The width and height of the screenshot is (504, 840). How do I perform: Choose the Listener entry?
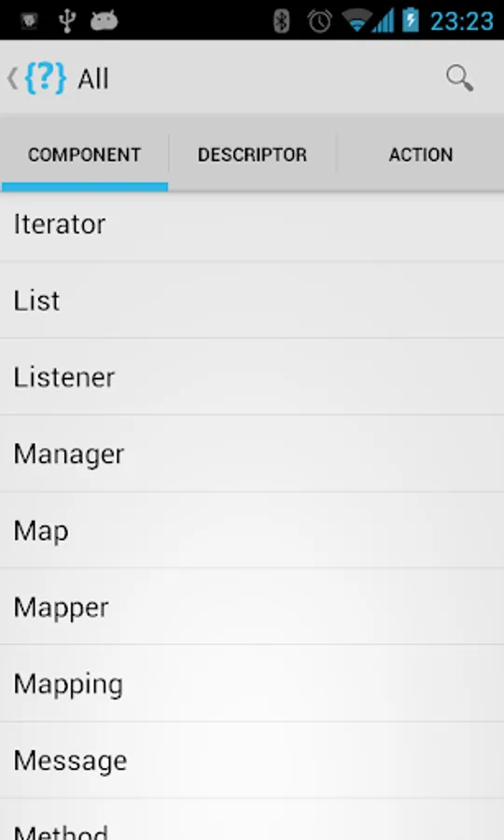pos(252,377)
